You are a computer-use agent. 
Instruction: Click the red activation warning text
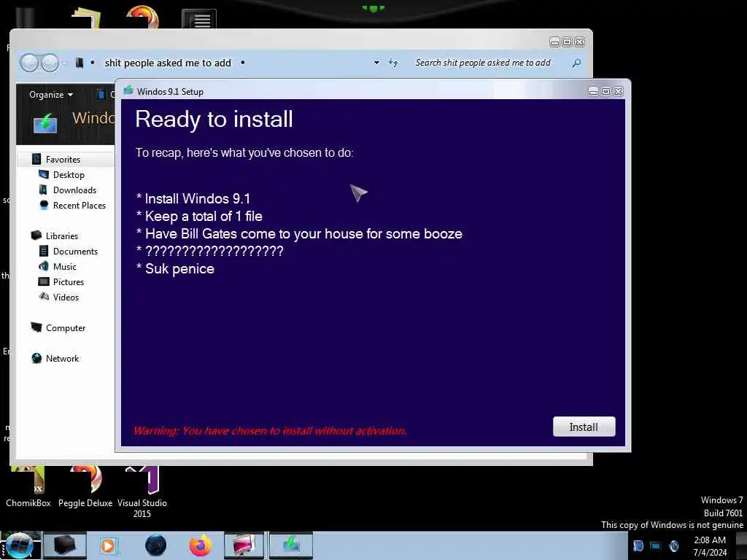point(270,430)
